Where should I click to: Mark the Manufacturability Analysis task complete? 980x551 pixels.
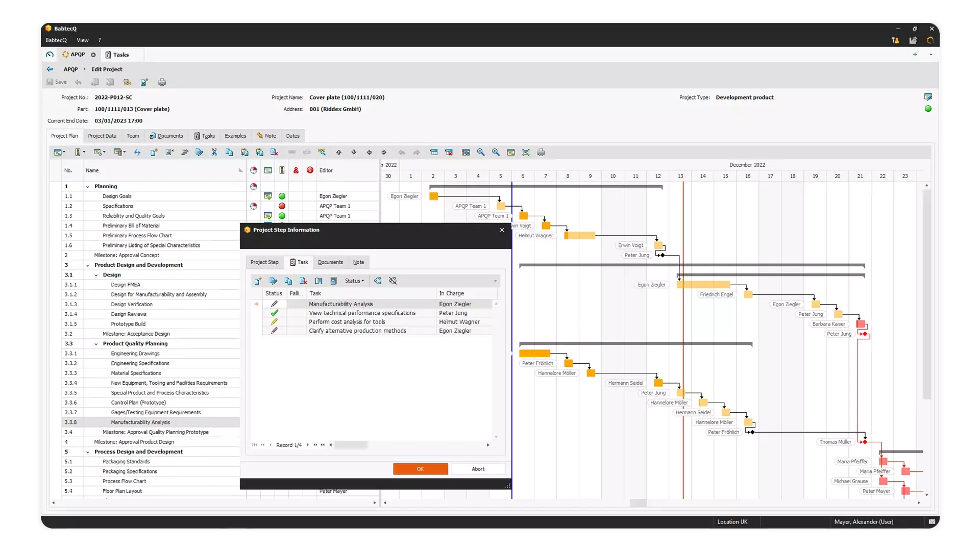[x=275, y=304]
